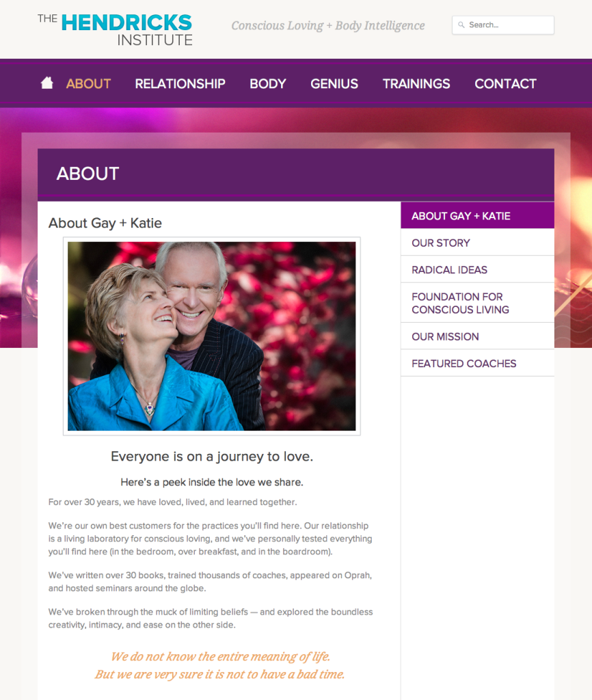Click the search magnifier icon

461,25
